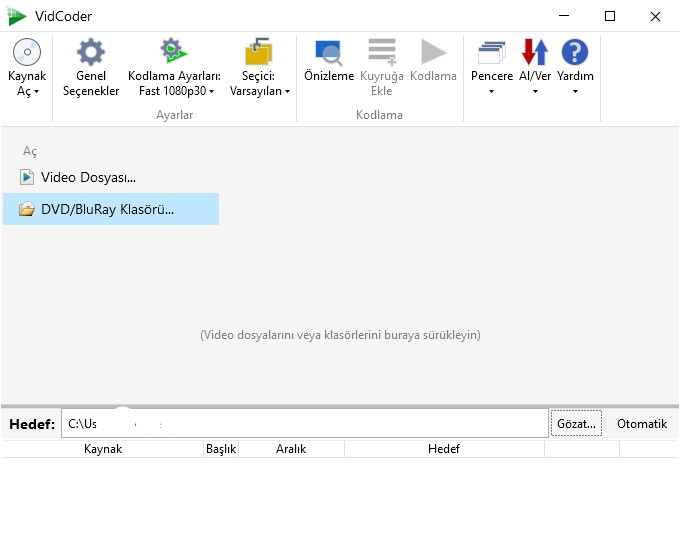Open Önizleme magnifier preview icon
Viewport: 680px width, 548px height.
[329, 52]
